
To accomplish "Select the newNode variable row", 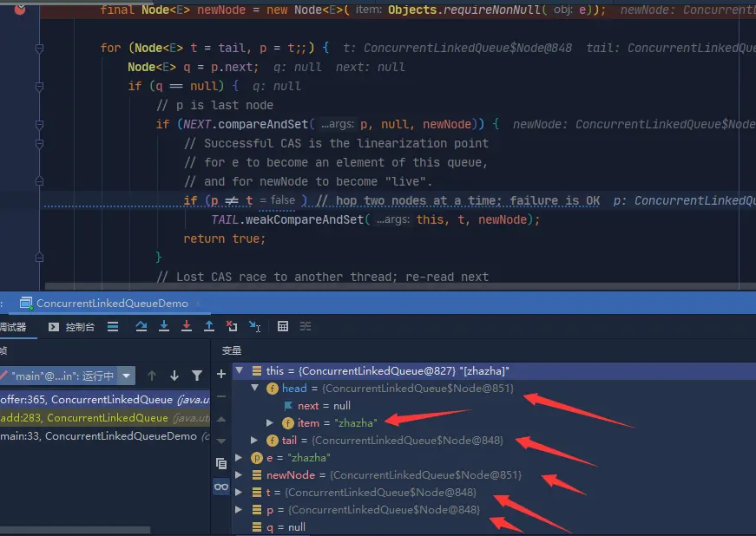I will tap(494, 474).
